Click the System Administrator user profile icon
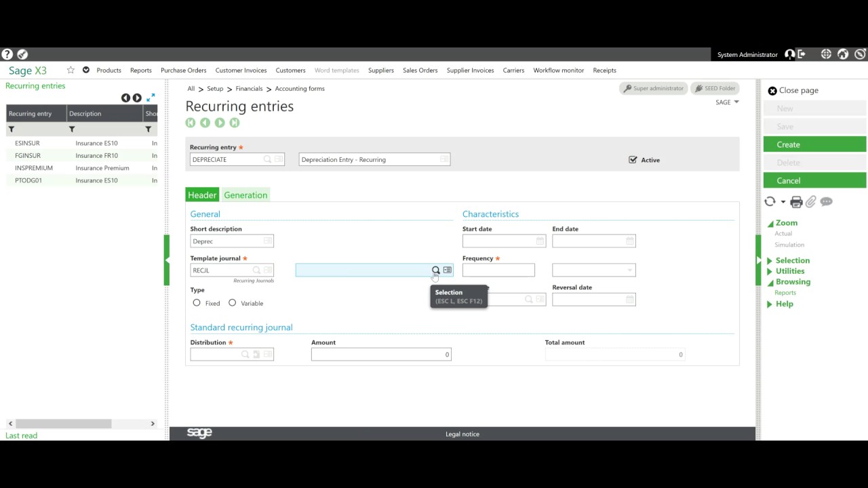The width and height of the screenshot is (868, 488). pos(789,54)
